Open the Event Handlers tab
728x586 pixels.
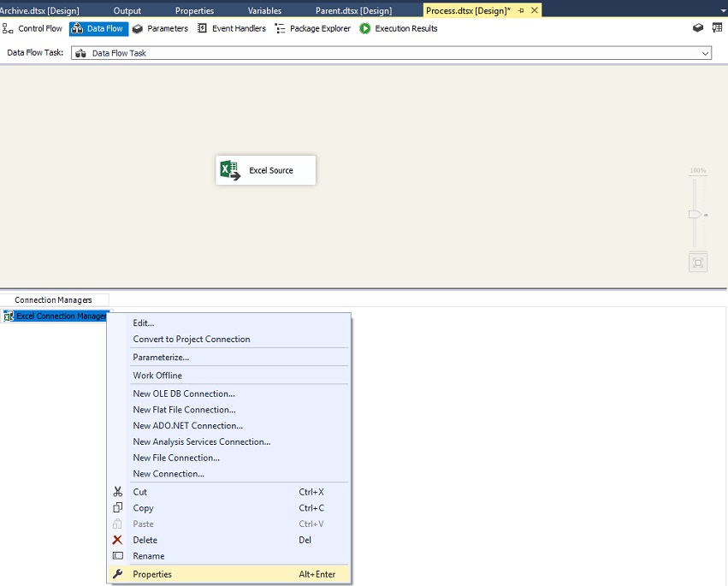pos(232,29)
